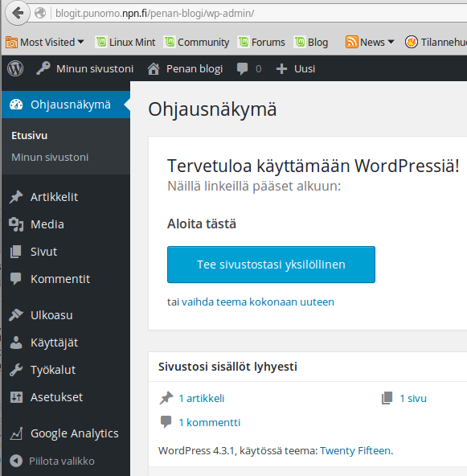Click the speech bubble icon beside Kommentit

pos(16,279)
